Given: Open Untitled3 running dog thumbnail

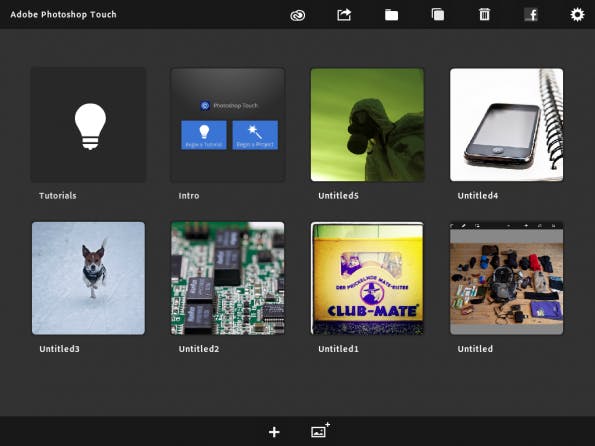Looking at the screenshot, I should point(88,278).
